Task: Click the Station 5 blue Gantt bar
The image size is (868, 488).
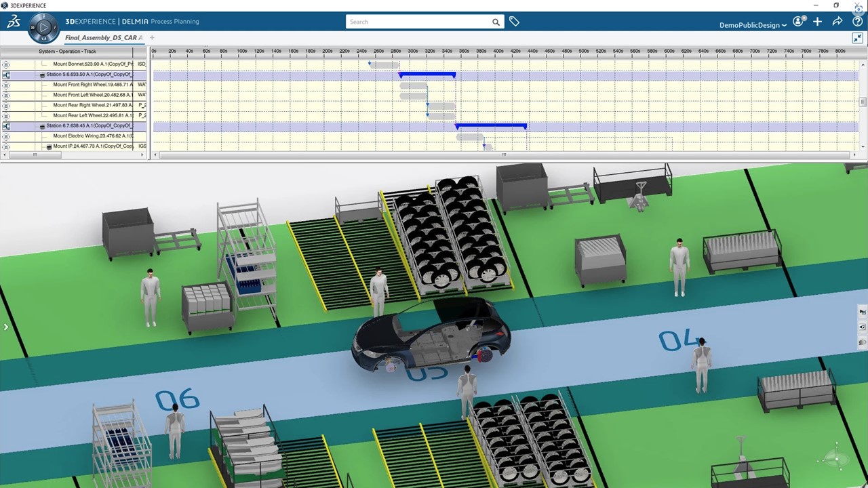Action: click(427, 75)
